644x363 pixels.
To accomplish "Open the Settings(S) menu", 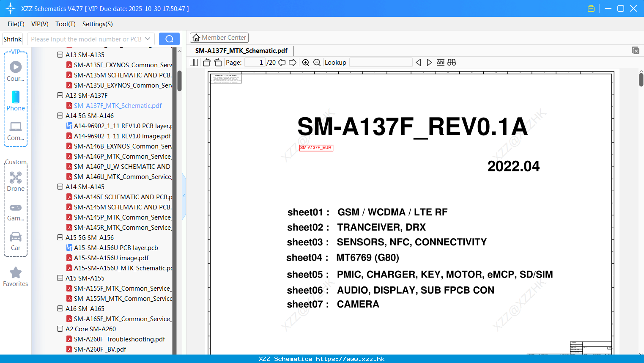I will pyautogui.click(x=98, y=24).
